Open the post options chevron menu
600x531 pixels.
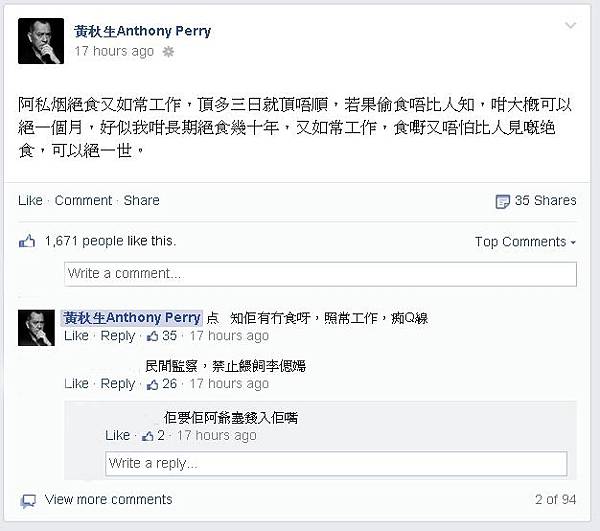[570, 26]
